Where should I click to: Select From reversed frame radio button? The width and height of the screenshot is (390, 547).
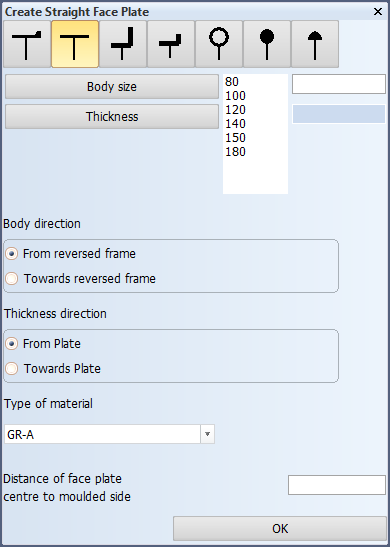12,254
